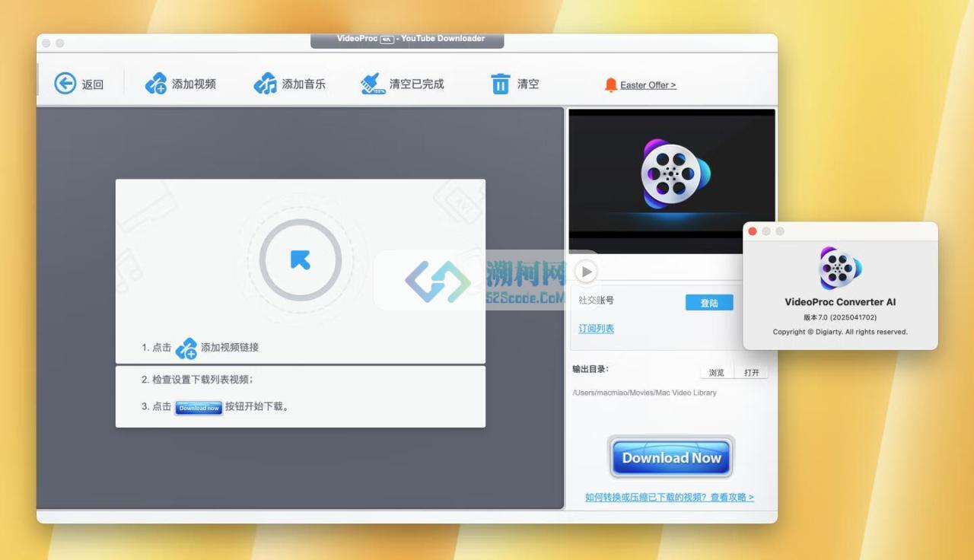Click the Easter Offer bell icon

[x=610, y=85]
